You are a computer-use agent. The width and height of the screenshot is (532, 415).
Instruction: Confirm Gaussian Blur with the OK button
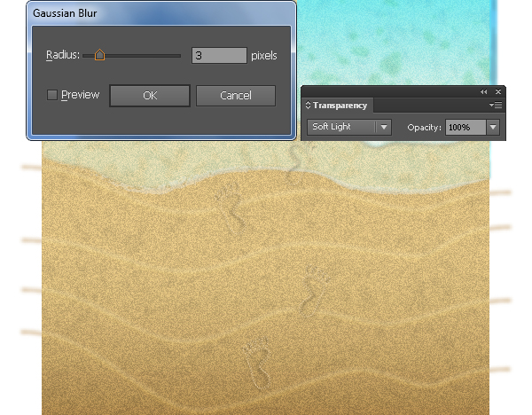point(150,96)
